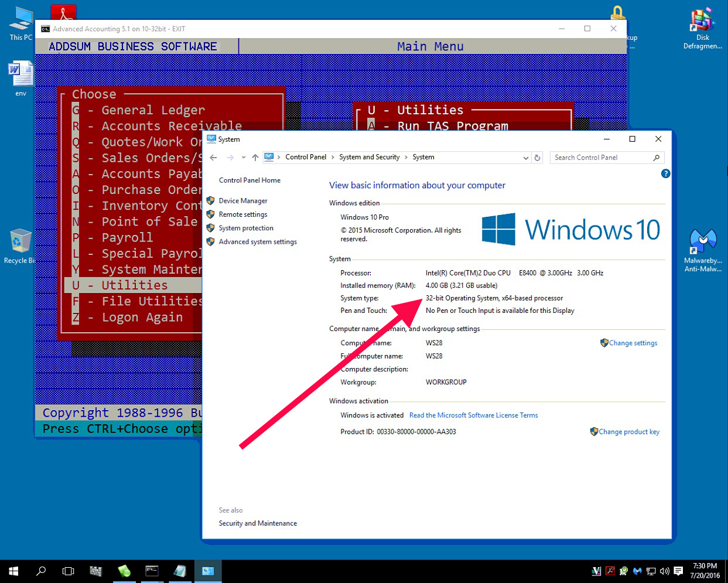Click System and Security breadcrumb

click(369, 157)
